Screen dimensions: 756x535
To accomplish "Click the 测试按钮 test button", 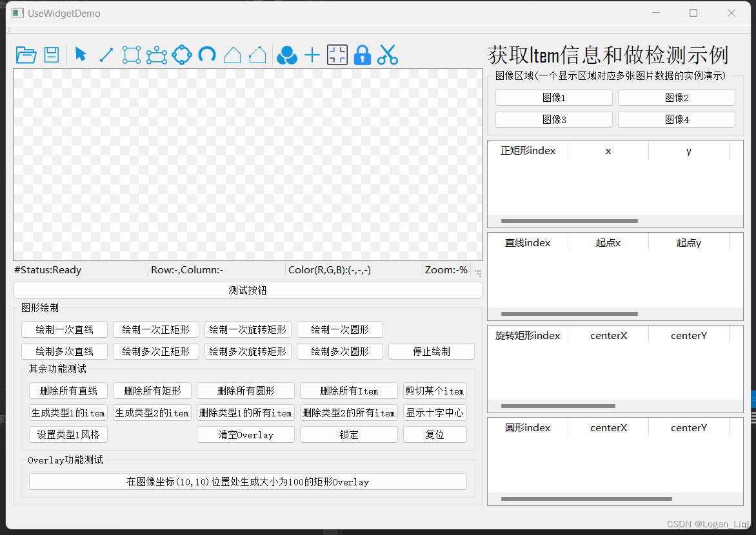I will (x=248, y=289).
